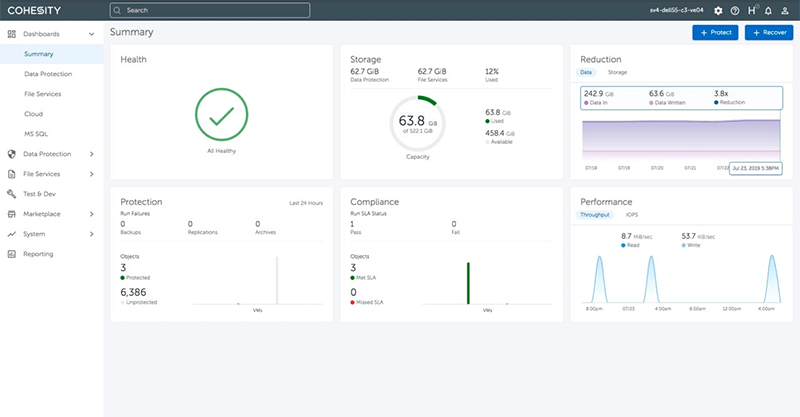Click the Helios H icon
Image resolution: width=800 pixels, height=417 pixels.
(x=752, y=10)
